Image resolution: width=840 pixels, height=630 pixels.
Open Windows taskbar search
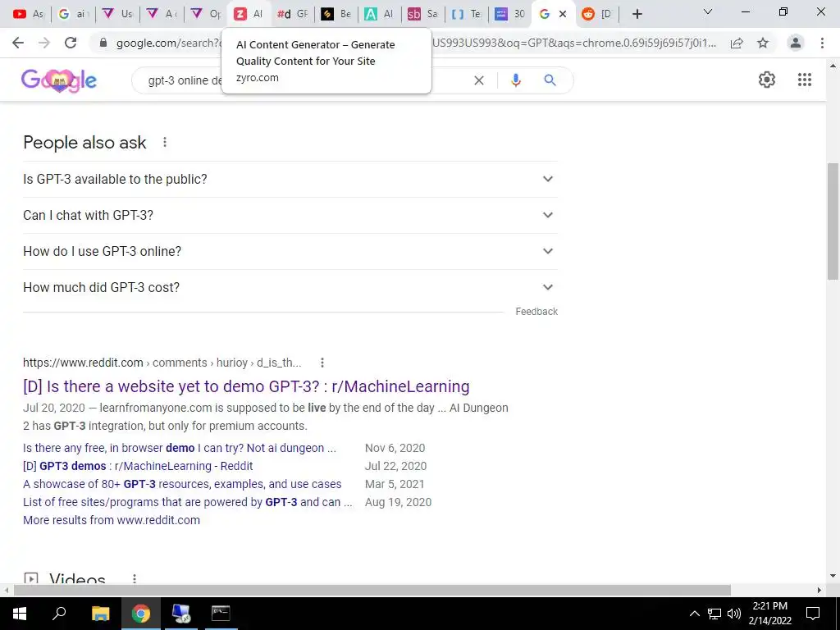(59, 613)
